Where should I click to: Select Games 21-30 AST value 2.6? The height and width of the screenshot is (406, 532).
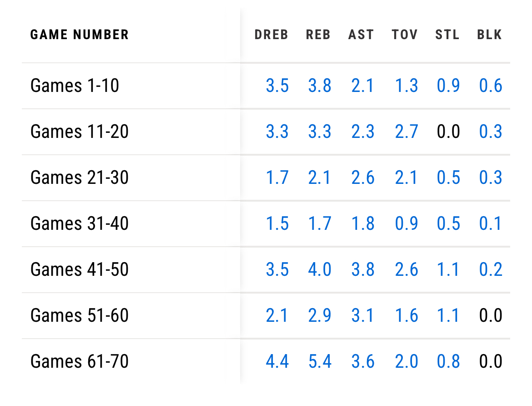(x=363, y=178)
